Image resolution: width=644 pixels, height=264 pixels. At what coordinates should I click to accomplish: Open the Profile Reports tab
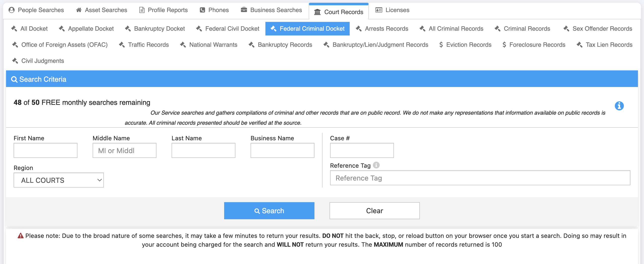(164, 10)
